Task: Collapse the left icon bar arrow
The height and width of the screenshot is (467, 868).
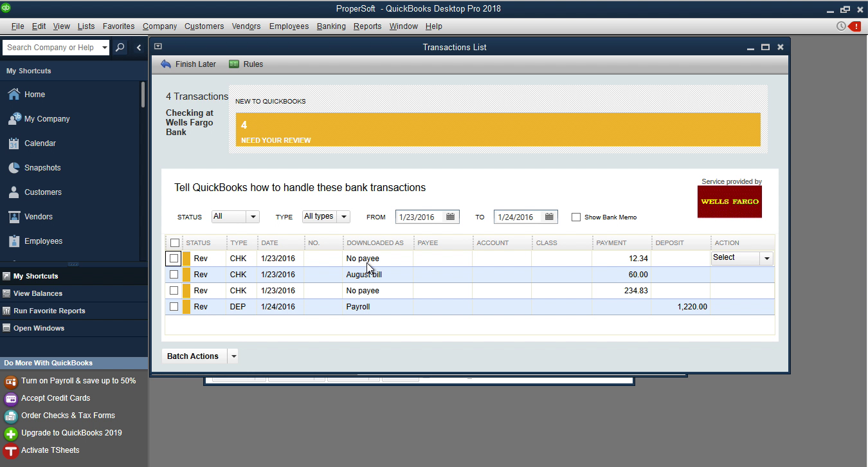Action: (x=138, y=47)
